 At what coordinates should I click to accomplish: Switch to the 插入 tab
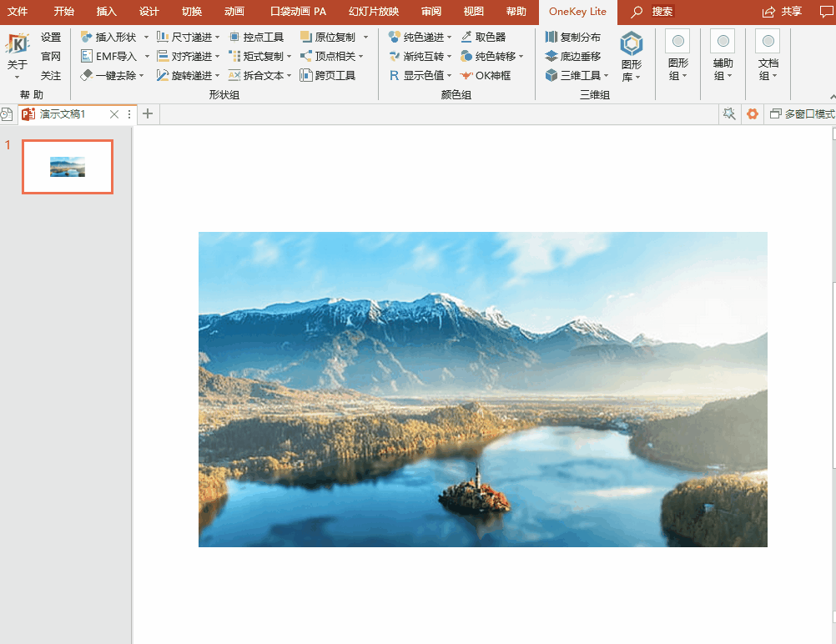(106, 12)
